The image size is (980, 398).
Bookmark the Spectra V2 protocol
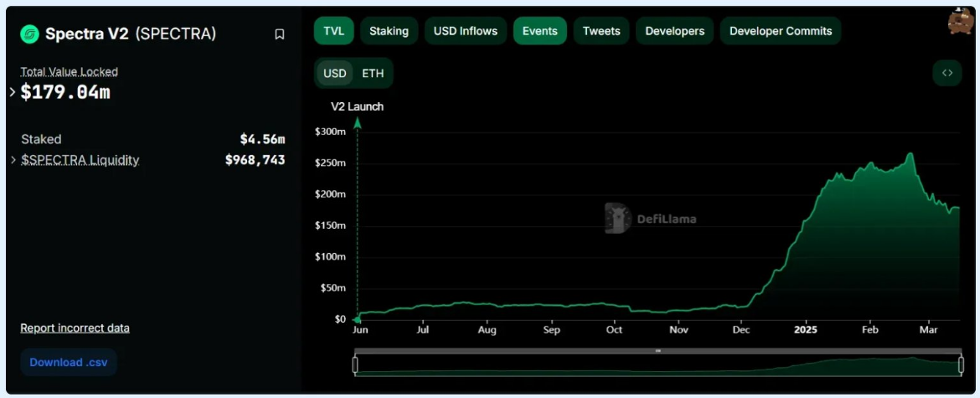click(280, 34)
